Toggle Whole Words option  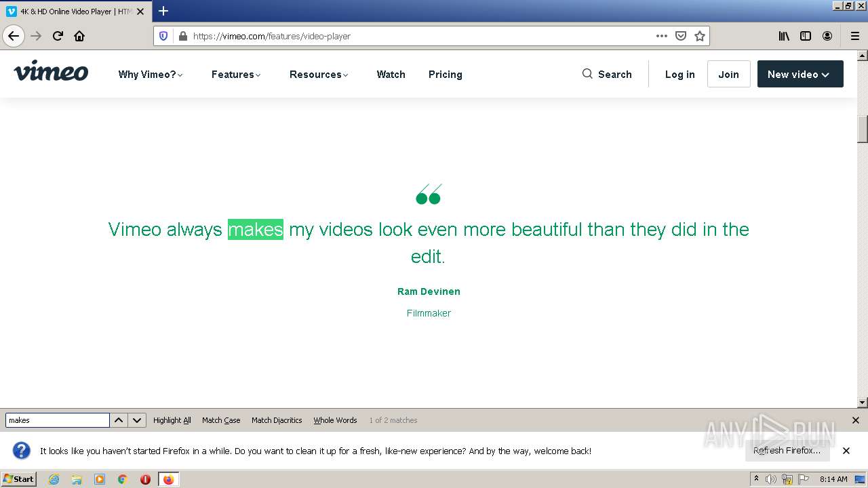pyautogui.click(x=335, y=420)
